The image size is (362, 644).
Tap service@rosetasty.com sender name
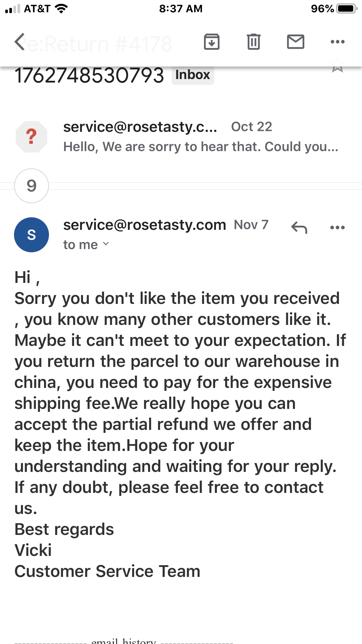click(145, 225)
